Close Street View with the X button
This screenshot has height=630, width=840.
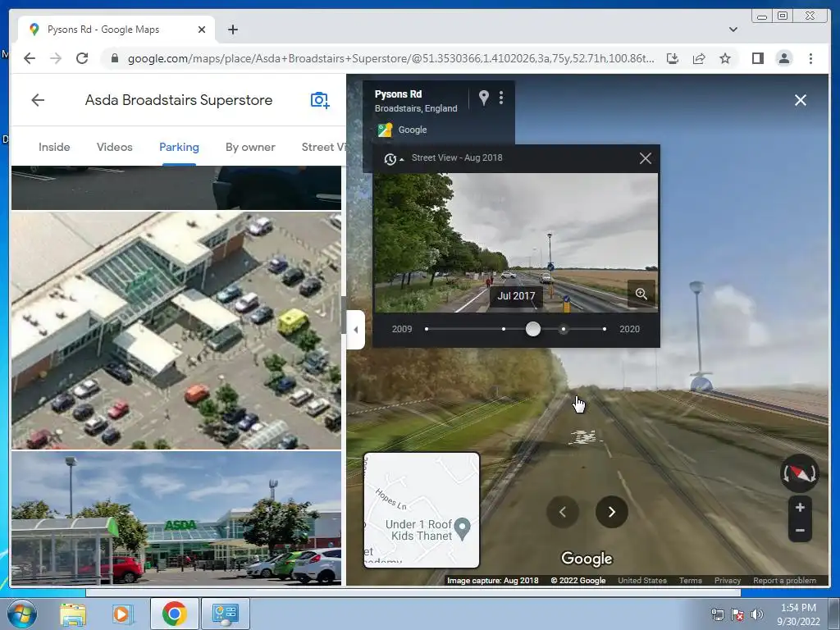point(801,100)
